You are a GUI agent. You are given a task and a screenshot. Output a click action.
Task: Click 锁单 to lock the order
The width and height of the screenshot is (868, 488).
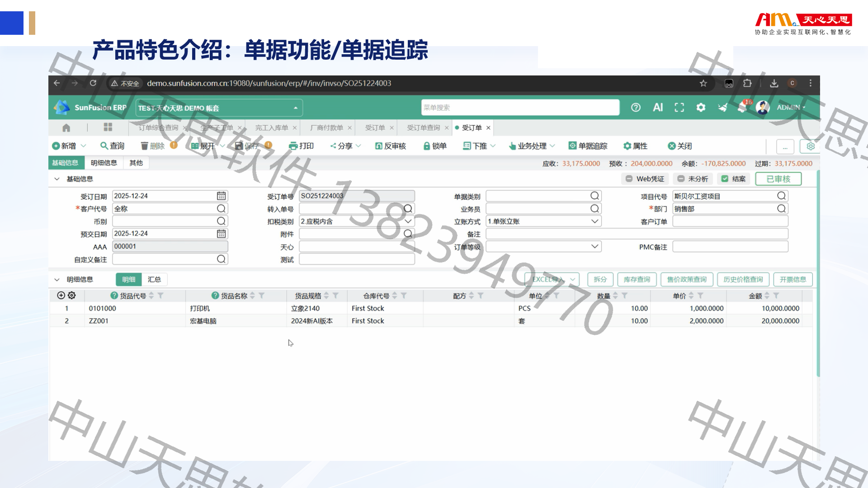435,146
